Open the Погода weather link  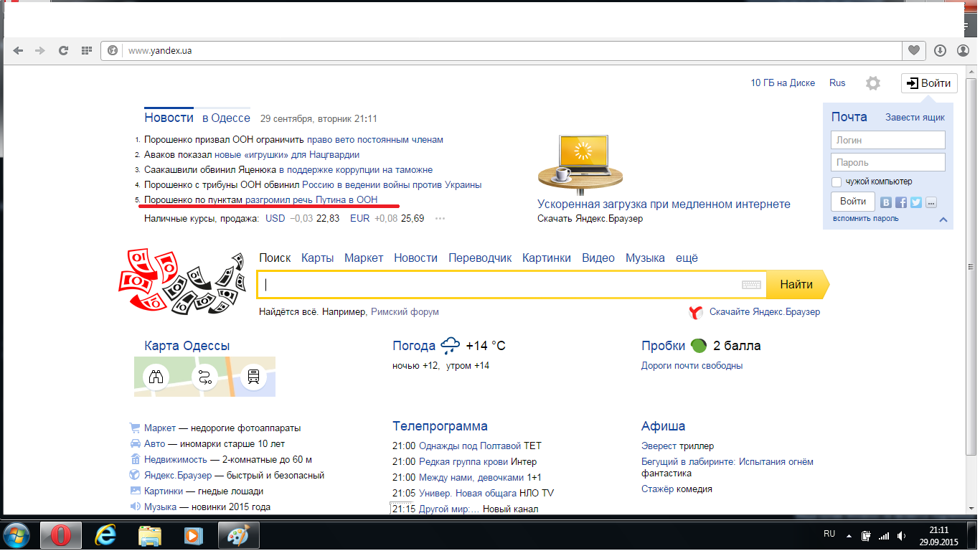(414, 346)
